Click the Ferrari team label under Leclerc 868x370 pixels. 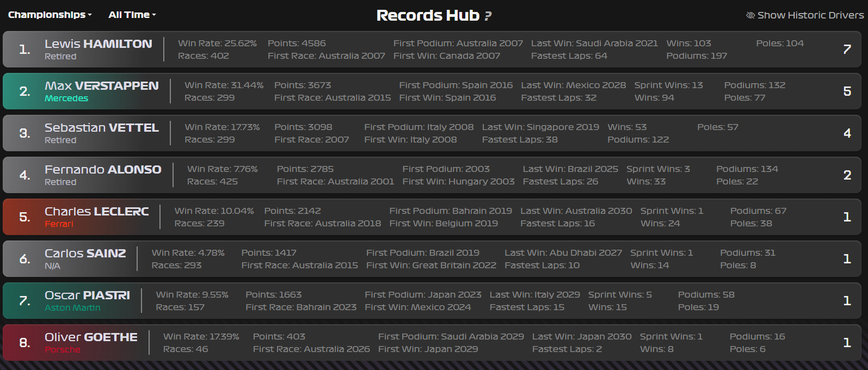(59, 224)
